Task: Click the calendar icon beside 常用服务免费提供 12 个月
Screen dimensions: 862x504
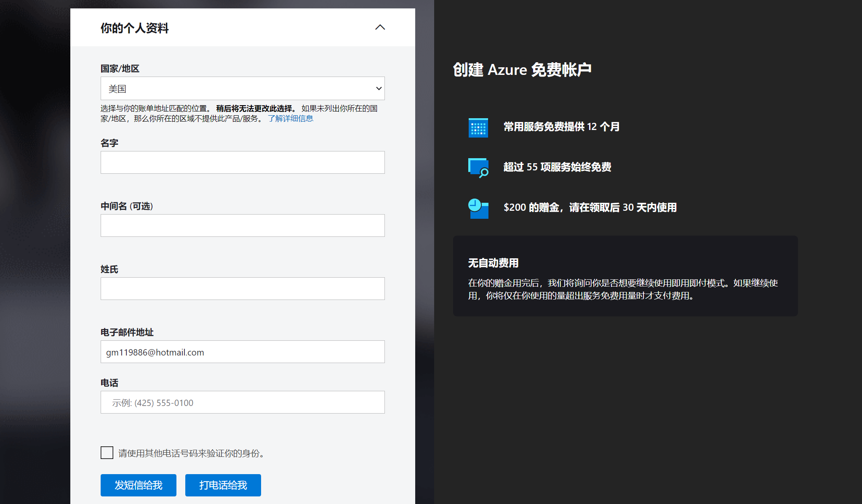Action: [478, 128]
